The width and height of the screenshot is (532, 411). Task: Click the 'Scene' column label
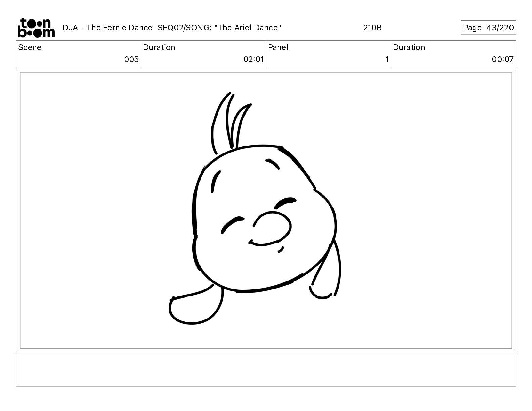pyautogui.click(x=30, y=47)
